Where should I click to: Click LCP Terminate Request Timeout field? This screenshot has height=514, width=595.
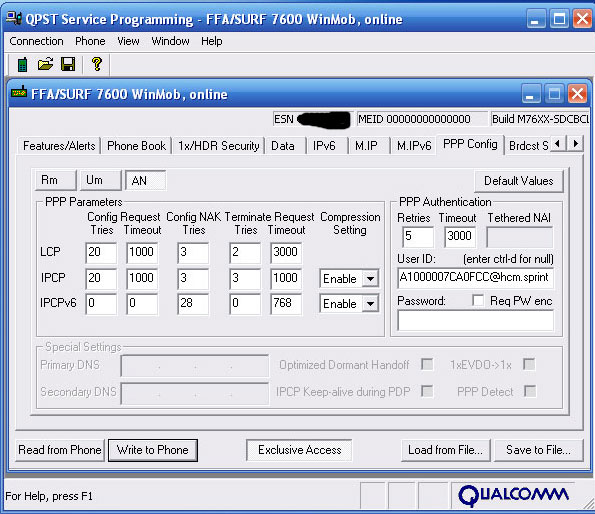click(286, 253)
